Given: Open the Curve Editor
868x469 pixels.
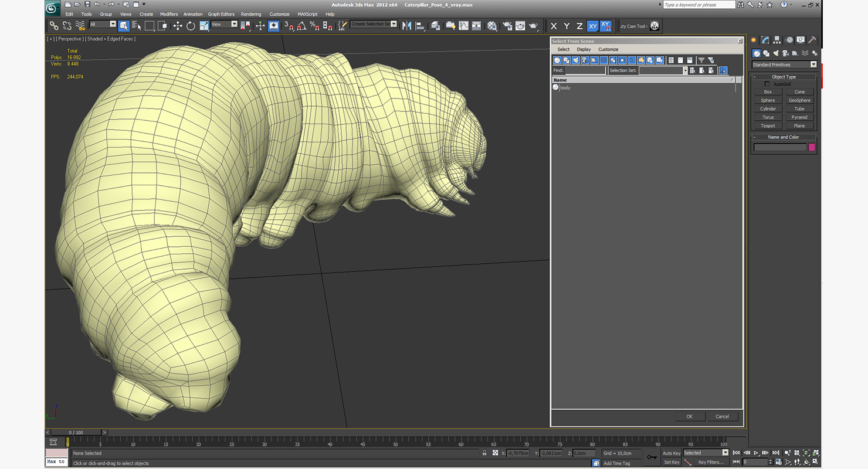Looking at the screenshot, I should coord(463,26).
